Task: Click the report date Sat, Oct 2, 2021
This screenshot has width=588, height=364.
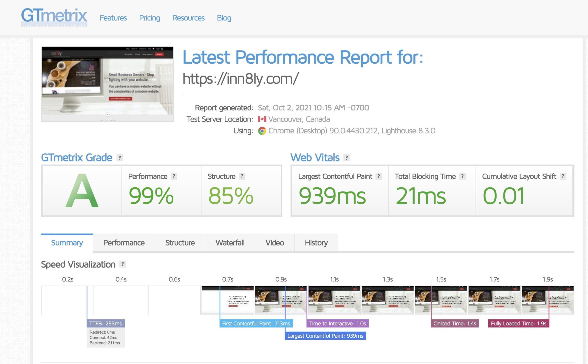Action: (313, 108)
